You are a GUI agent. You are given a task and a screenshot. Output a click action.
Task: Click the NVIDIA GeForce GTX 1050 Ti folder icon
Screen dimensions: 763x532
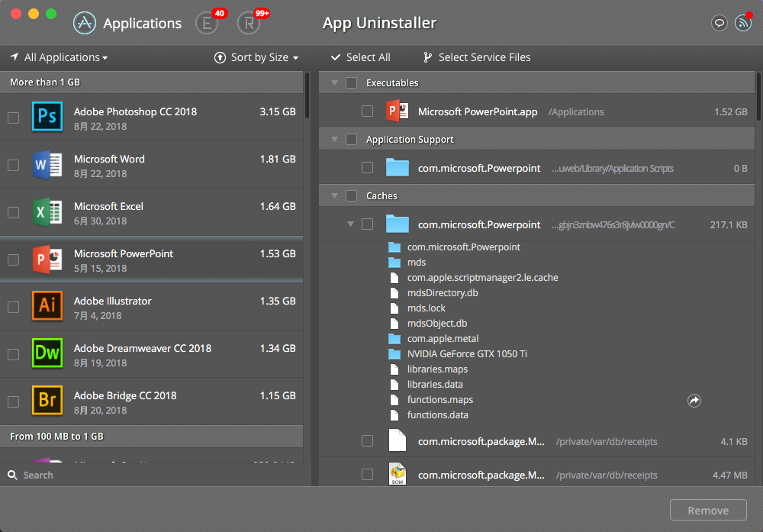point(394,354)
